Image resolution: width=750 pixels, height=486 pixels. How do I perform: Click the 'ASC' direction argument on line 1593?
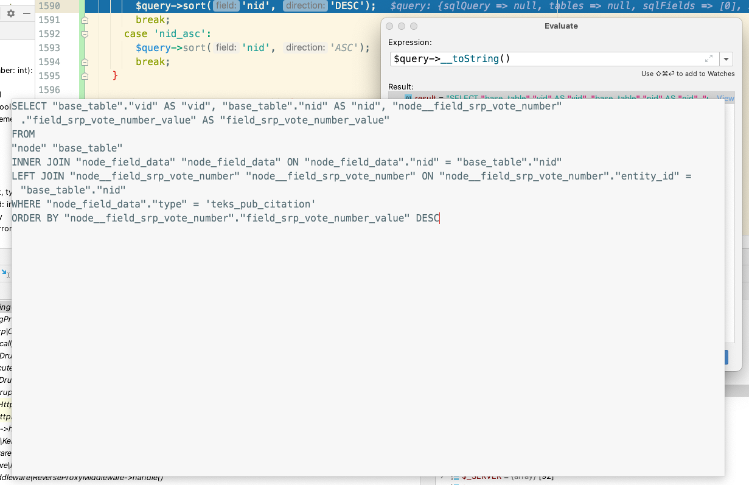click(x=344, y=48)
